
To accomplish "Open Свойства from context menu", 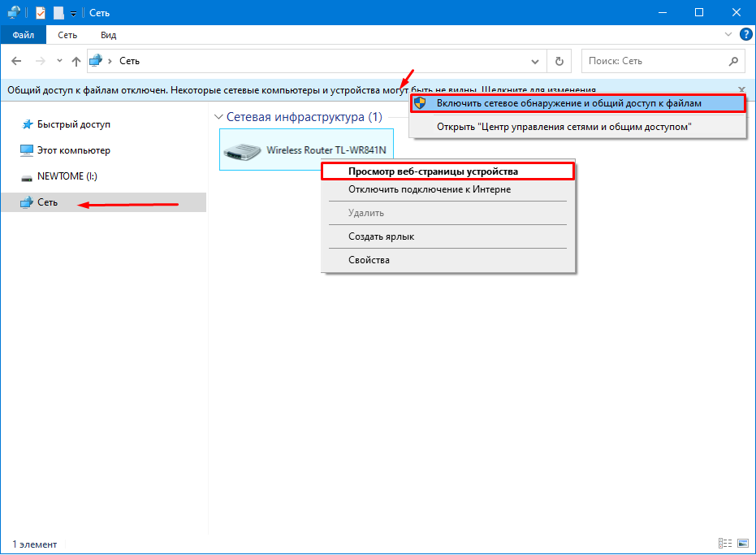I will click(448, 260).
